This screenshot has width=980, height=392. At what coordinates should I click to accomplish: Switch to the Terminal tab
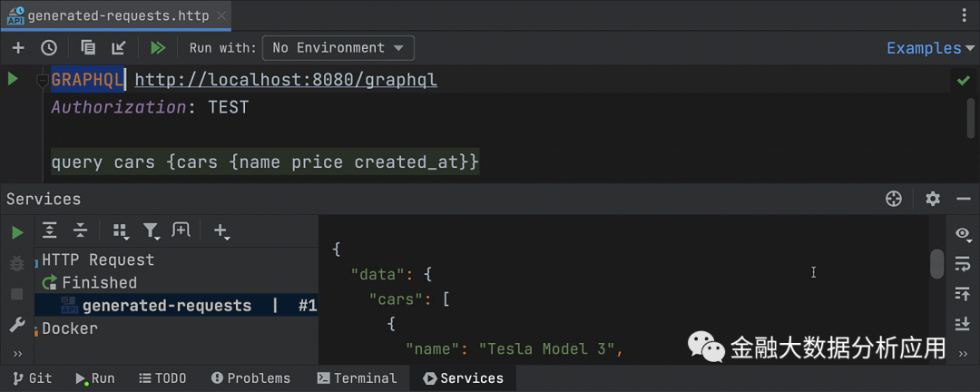(x=356, y=378)
